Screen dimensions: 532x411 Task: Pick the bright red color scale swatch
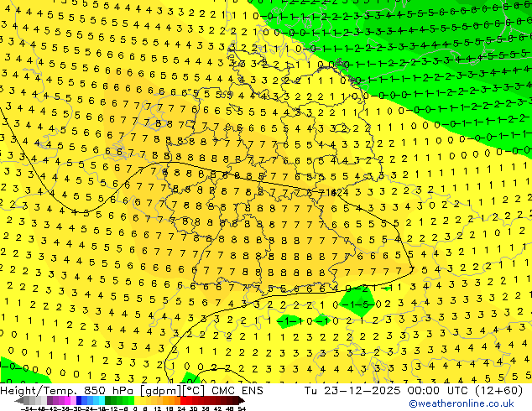(x=183, y=401)
